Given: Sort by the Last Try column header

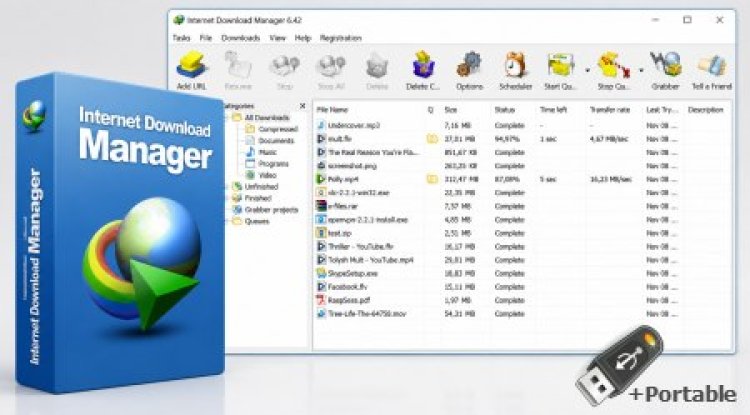Looking at the screenshot, I should pyautogui.click(x=662, y=110).
